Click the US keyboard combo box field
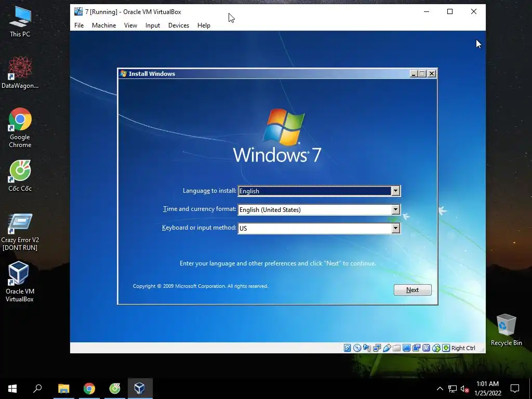The height and width of the screenshot is (399, 532). coord(319,229)
